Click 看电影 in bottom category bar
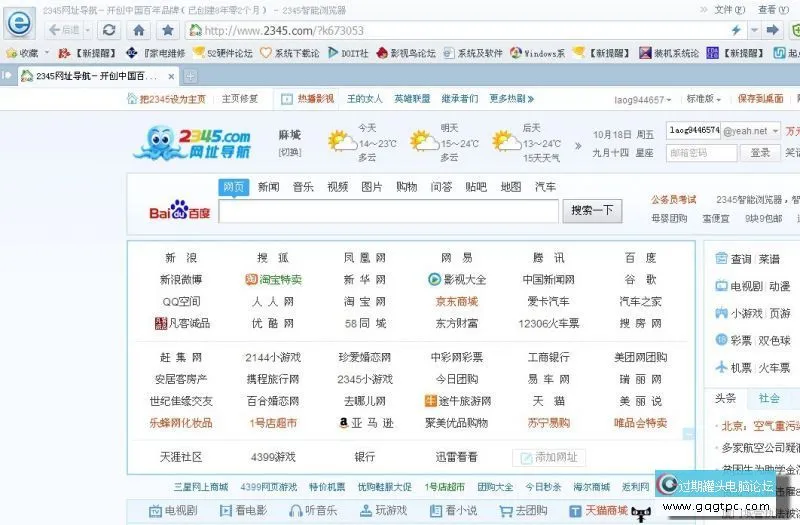The width and height of the screenshot is (800, 525). [x=243, y=510]
